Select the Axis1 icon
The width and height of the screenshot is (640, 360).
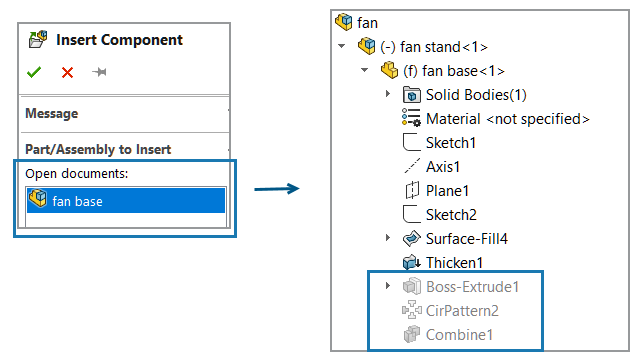pyautogui.click(x=412, y=166)
